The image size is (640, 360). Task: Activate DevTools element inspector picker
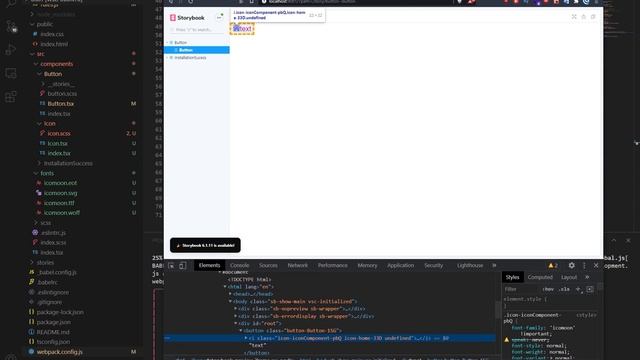coord(171,265)
